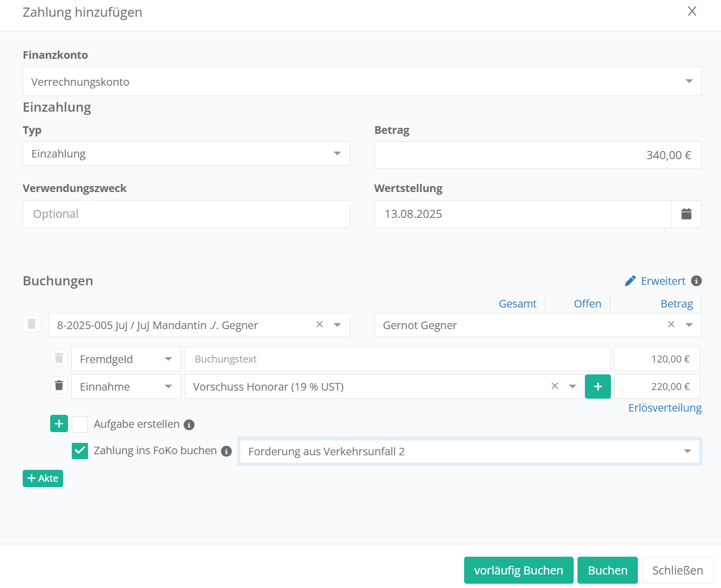This screenshot has height=588, width=721.
Task: Open the Finanzkonto Verrechnungskonto dropdown
Action: pyautogui.click(x=362, y=81)
